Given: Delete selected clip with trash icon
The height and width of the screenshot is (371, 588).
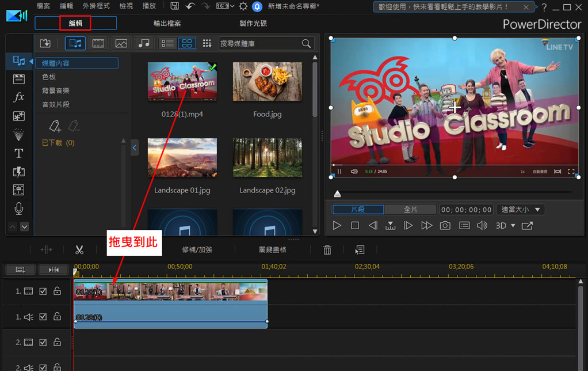Looking at the screenshot, I should coord(327,249).
